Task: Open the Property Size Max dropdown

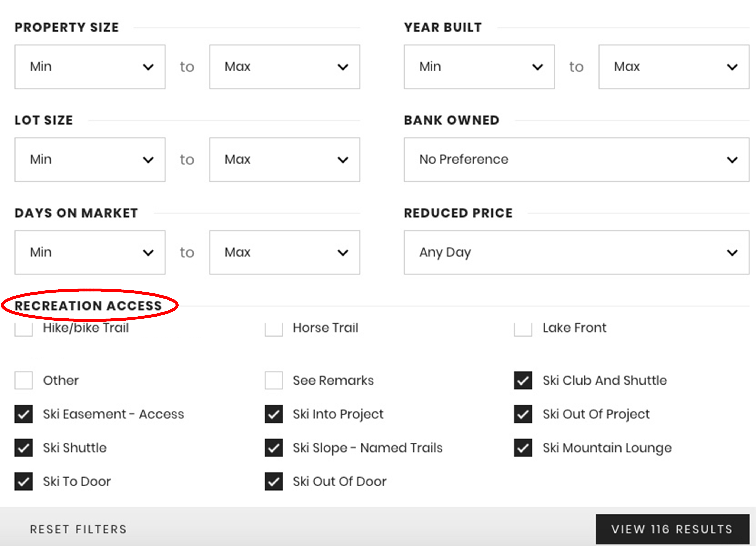Action: [284, 66]
